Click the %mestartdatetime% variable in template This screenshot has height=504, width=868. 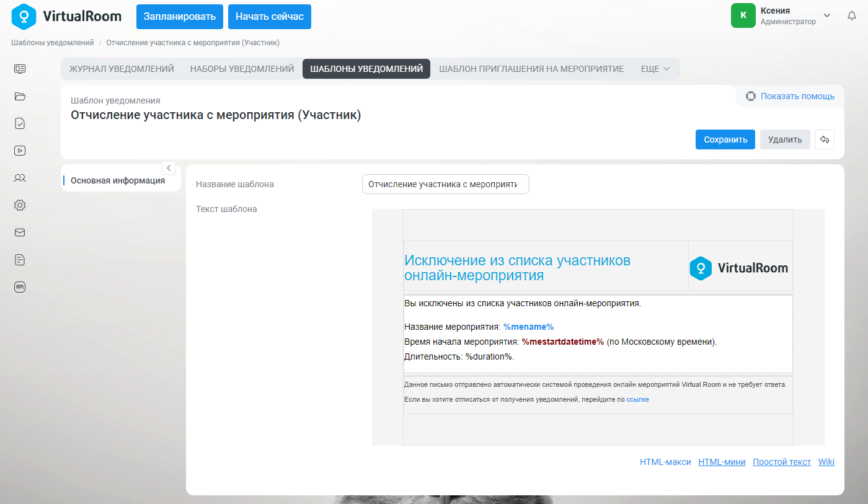click(563, 342)
